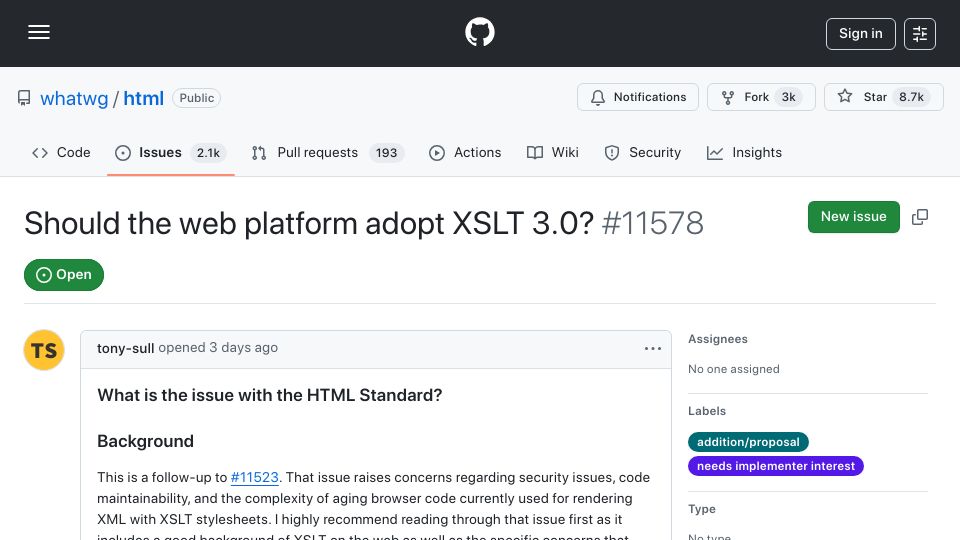This screenshot has width=960, height=540.
Task: Click the Public visibility badge
Action: coord(197,98)
